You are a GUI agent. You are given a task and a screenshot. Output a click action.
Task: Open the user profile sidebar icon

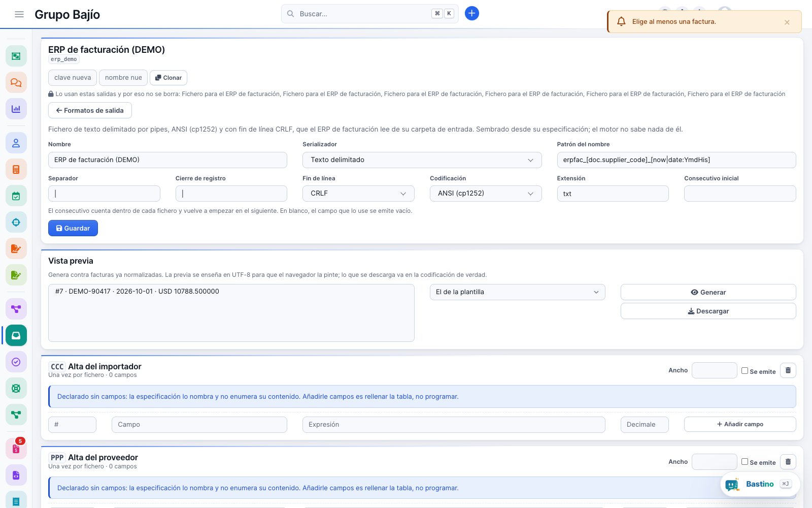coord(16,143)
